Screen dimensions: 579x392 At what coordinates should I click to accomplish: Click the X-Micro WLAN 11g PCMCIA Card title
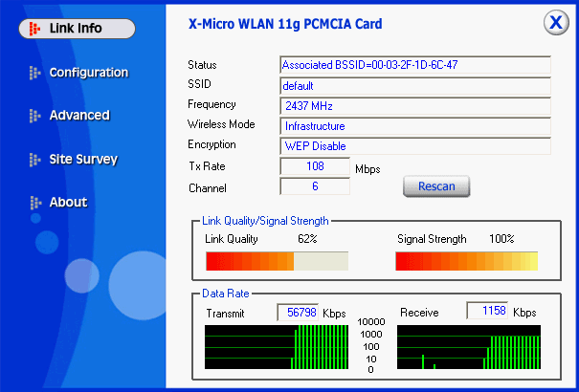[285, 24]
